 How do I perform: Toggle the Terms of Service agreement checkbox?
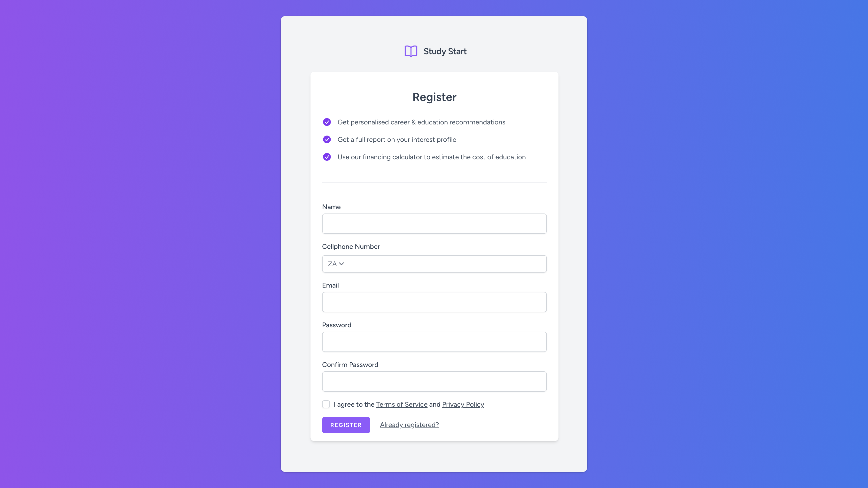click(325, 404)
